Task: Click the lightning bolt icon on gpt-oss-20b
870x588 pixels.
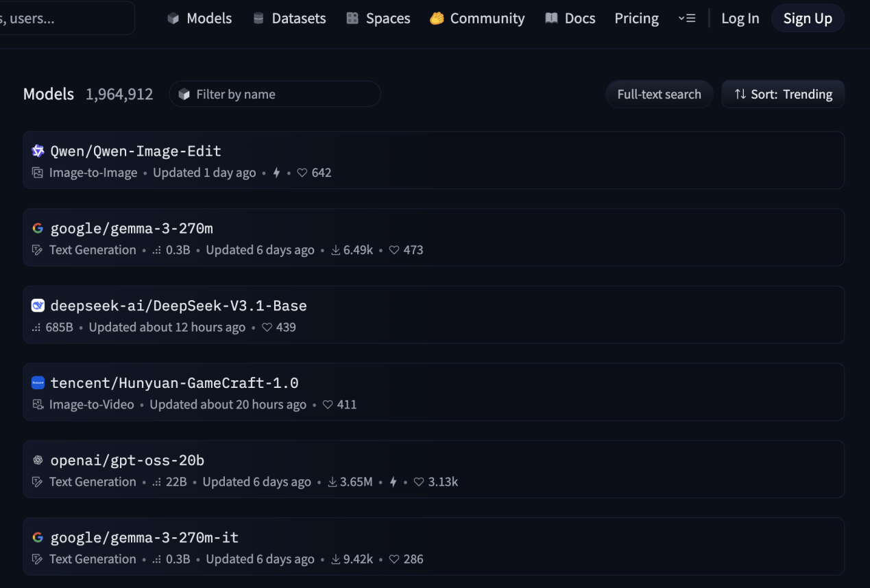Action: [x=393, y=482]
